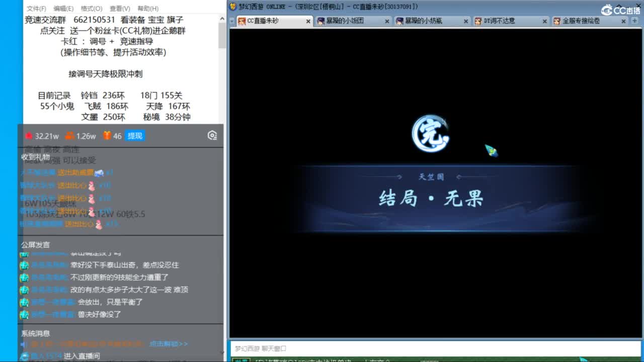The width and height of the screenshot is (644, 362).
Task: Click the chat message 改的有点太多步子太大了这一波 难顶
Action: pyautogui.click(x=129, y=290)
